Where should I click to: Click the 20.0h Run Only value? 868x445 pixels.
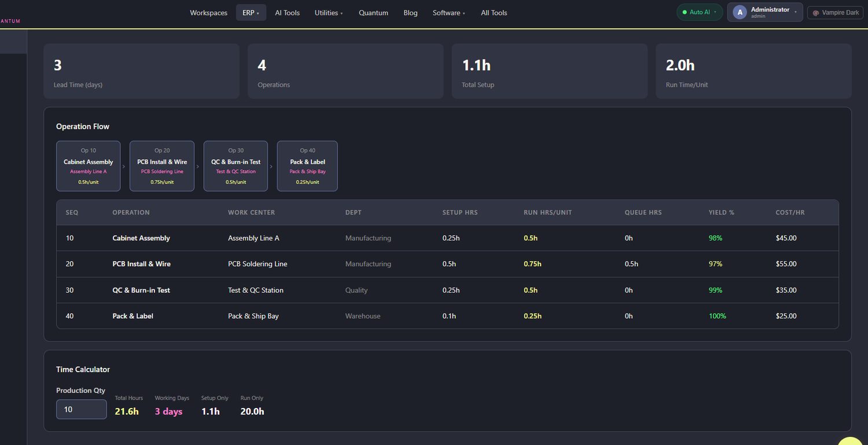(x=252, y=411)
